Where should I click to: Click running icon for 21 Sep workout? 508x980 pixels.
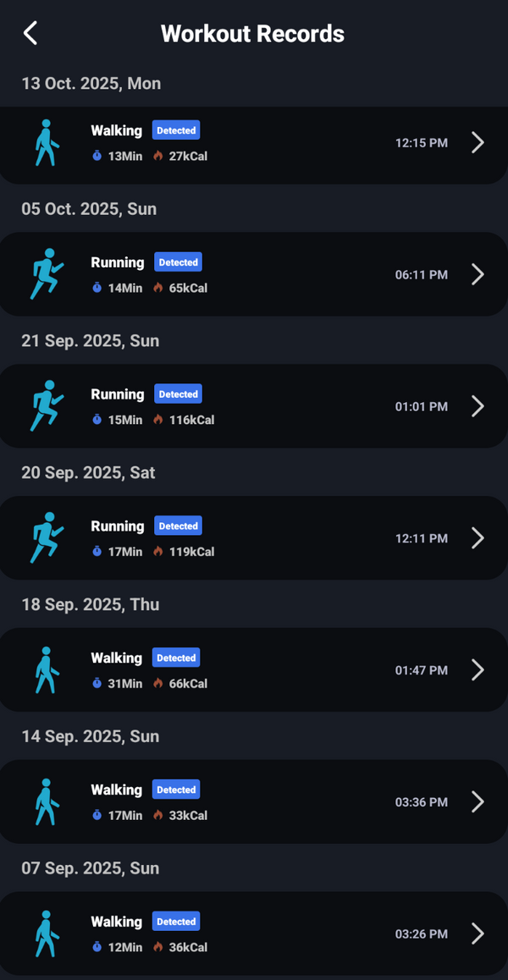coord(47,406)
